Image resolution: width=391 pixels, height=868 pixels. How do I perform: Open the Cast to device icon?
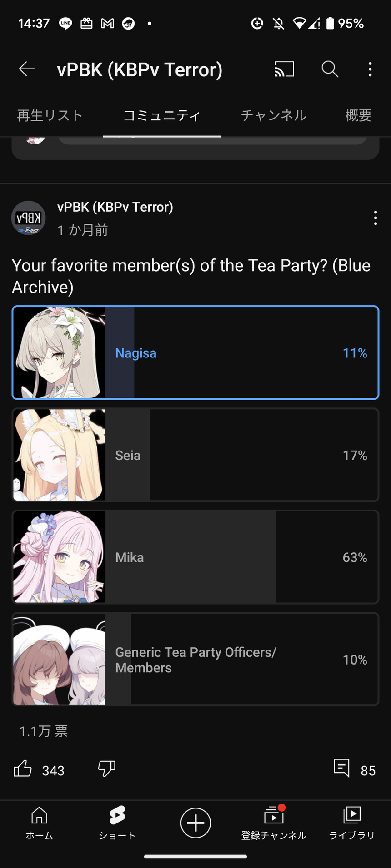[284, 69]
